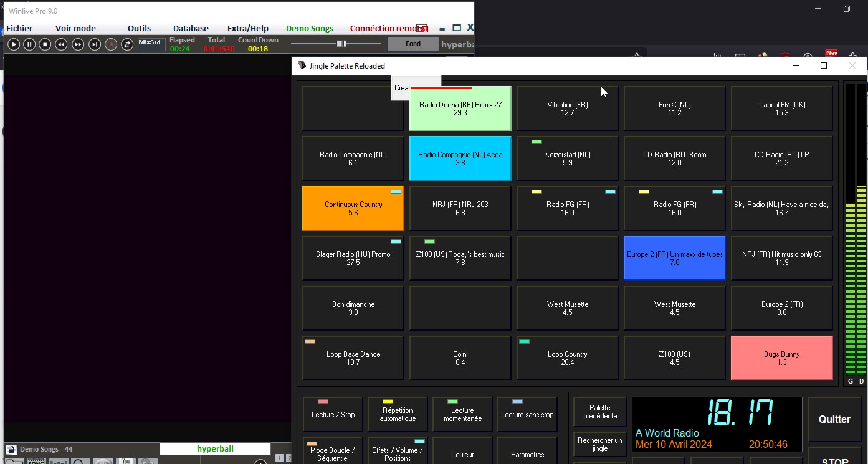This screenshot has width=868, height=464.
Task: Click the rewind transport icon
Action: click(61, 44)
